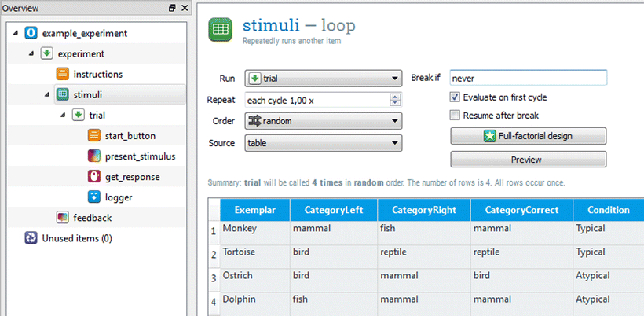
Task: Select the example_experiment root icon
Action: pyautogui.click(x=31, y=33)
